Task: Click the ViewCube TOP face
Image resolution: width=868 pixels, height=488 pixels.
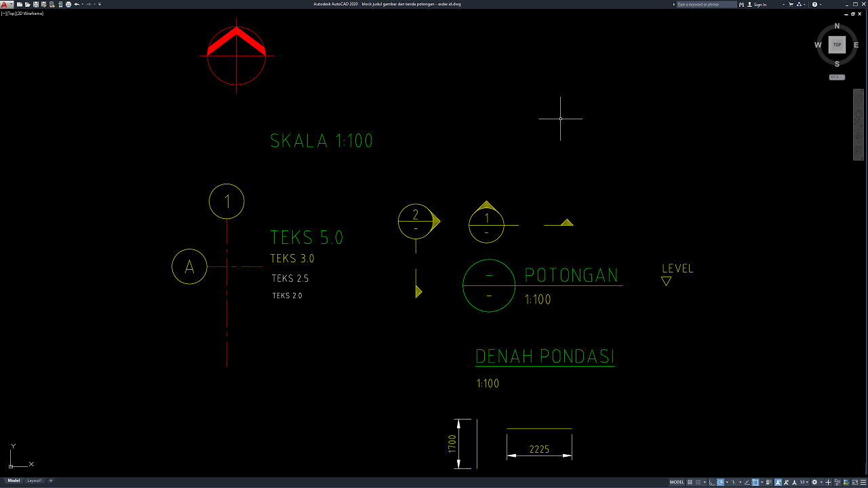Action: click(837, 45)
